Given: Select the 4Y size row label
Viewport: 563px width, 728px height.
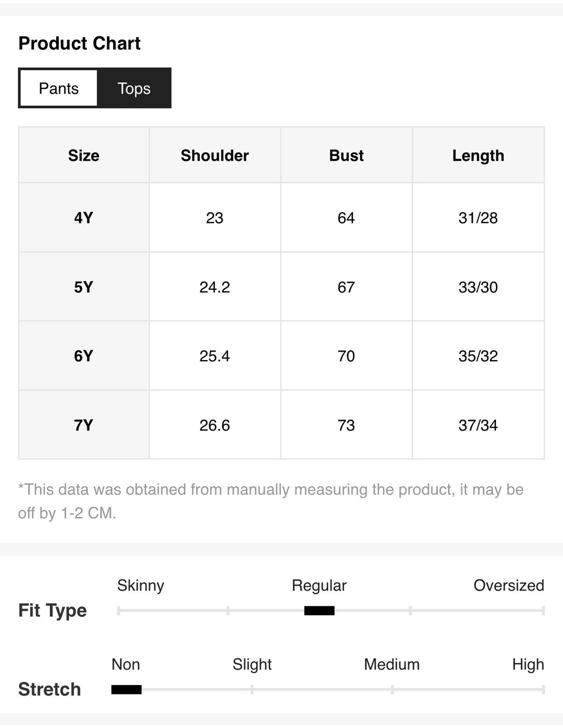Looking at the screenshot, I should pyautogui.click(x=84, y=218).
